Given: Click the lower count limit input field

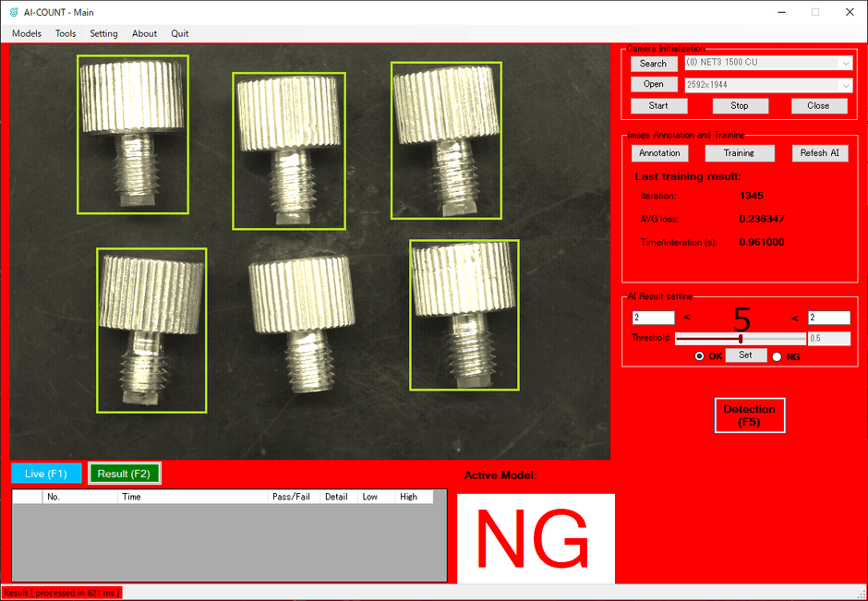Looking at the screenshot, I should 653,318.
